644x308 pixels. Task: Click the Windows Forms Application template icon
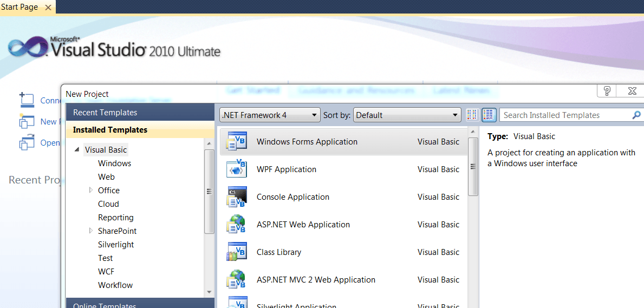[237, 142]
